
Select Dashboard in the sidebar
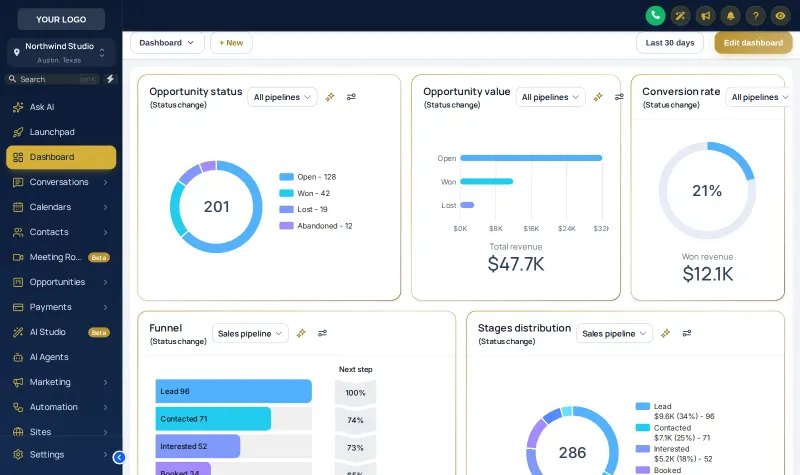pos(61,157)
